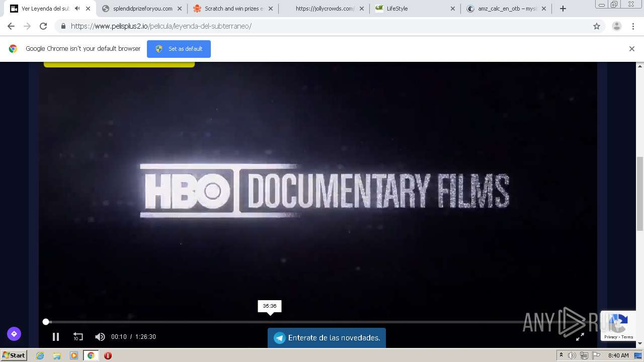Open reCAPTCHA Privacy link
Screen dimensions: 644x362
(x=610, y=337)
